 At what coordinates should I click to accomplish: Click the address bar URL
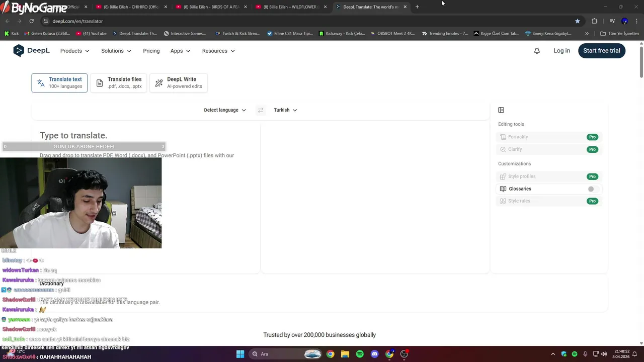[77, 21]
